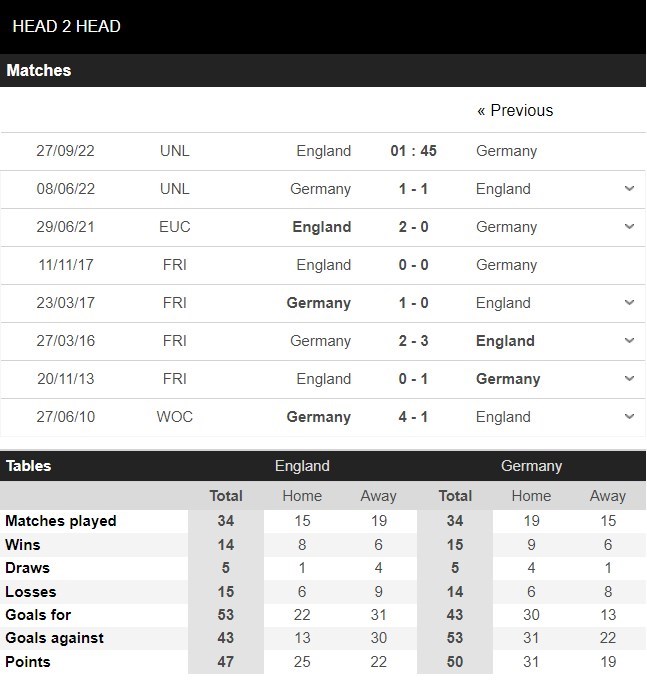Click the « Previous matches link
The height and width of the screenshot is (680, 647).
[515, 111]
